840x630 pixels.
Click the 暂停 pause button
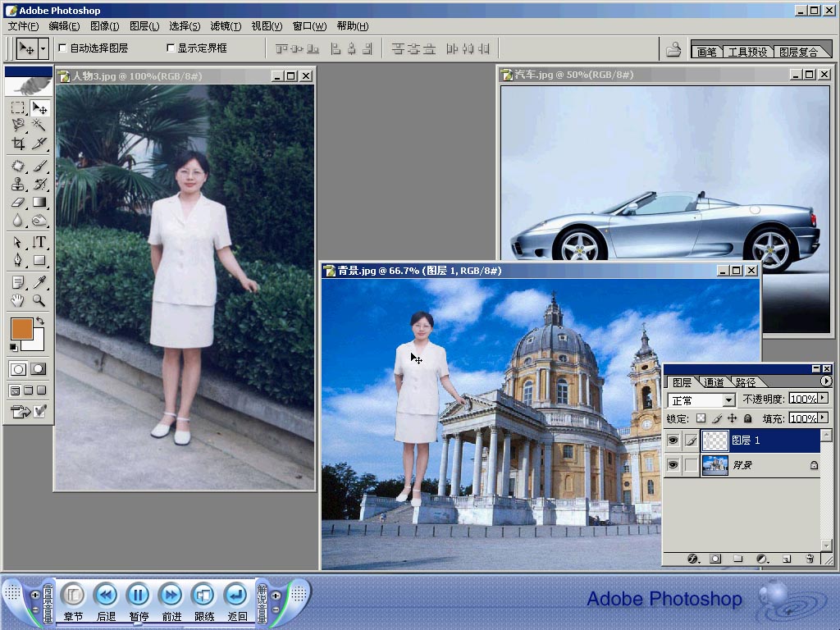pos(138,595)
